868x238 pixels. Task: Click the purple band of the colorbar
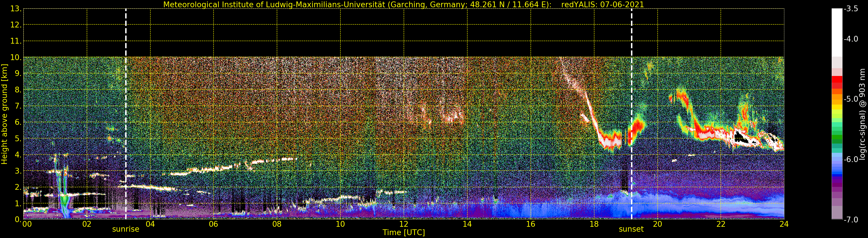point(837,184)
